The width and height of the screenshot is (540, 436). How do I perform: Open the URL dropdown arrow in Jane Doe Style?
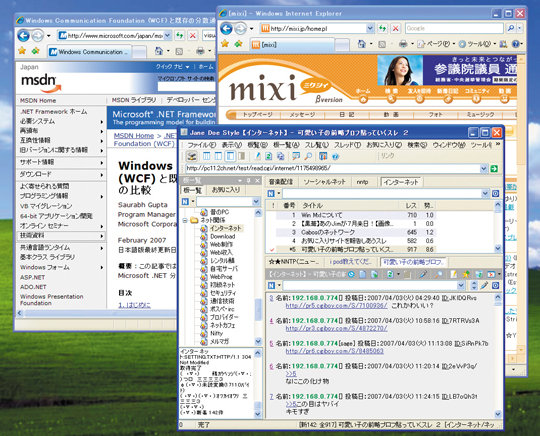click(484, 168)
